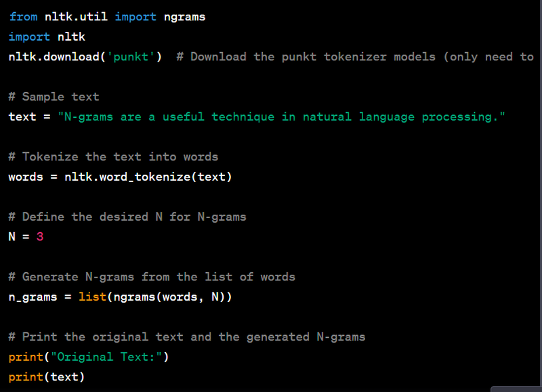Click the 'import nltk' line
The image size is (542, 392).
point(47,37)
